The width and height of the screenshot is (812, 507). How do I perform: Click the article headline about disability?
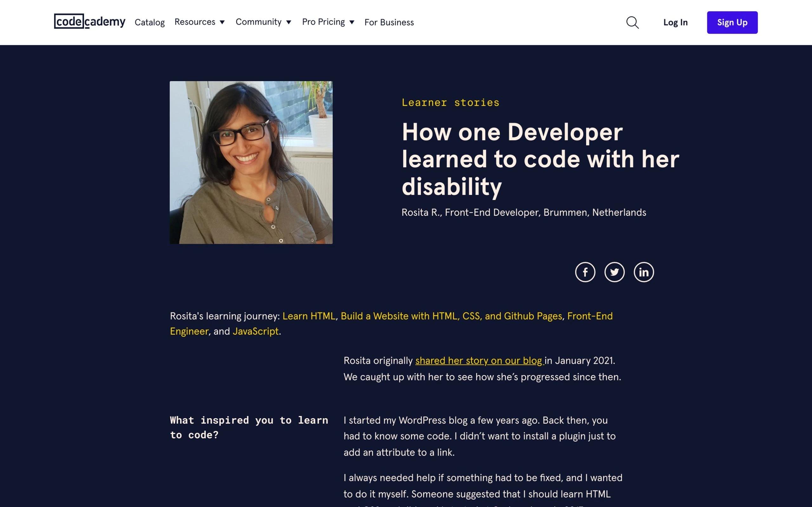(x=540, y=159)
